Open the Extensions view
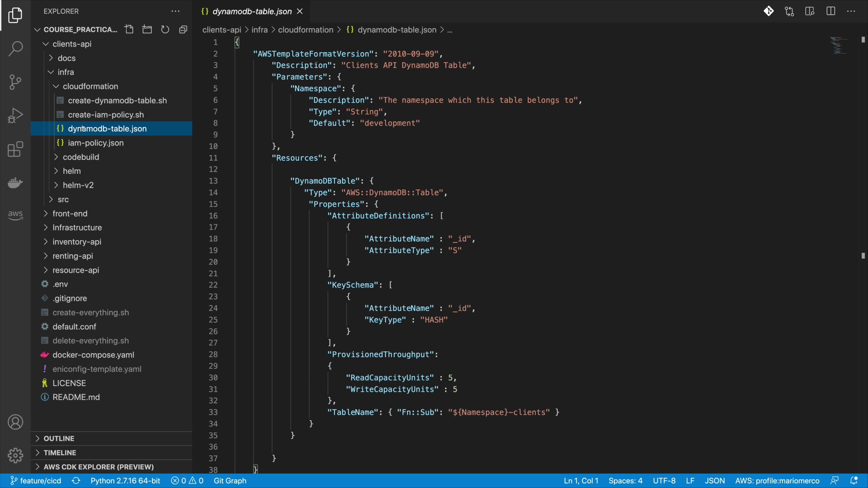868x488 pixels. click(15, 149)
